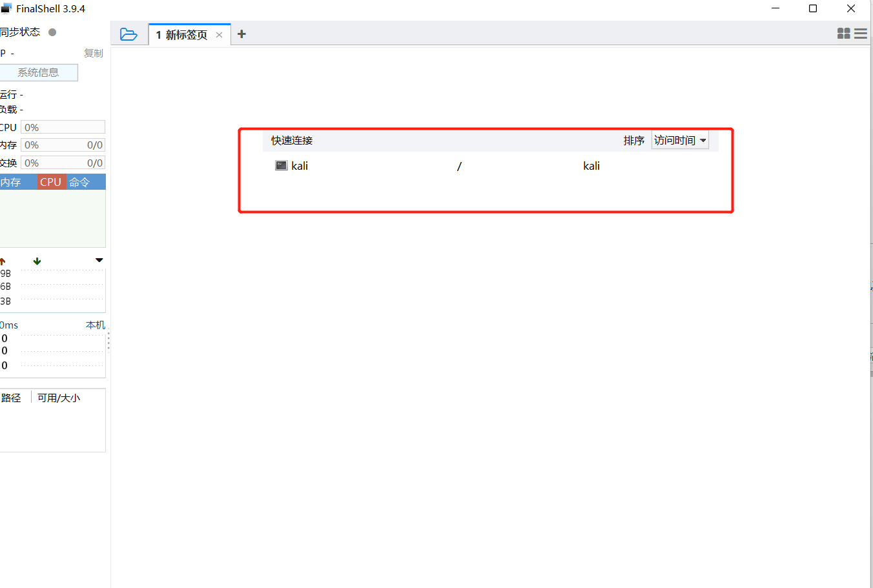
Task: Select the kali connection name
Action: [300, 166]
